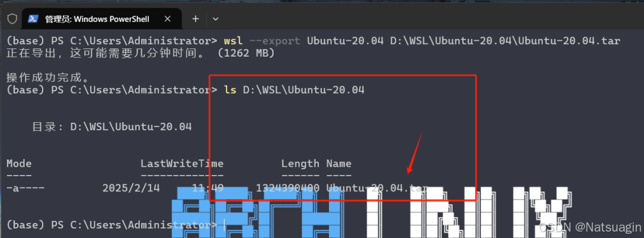Click the Mode column header
Image resolution: width=644 pixels, height=238 pixels.
19,164
